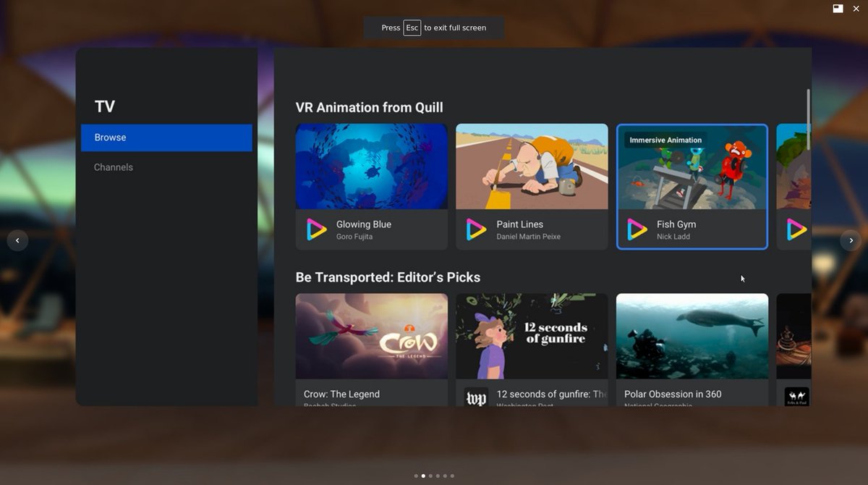Click the Esc key hint
The height and width of the screenshot is (485, 868).
tap(412, 28)
